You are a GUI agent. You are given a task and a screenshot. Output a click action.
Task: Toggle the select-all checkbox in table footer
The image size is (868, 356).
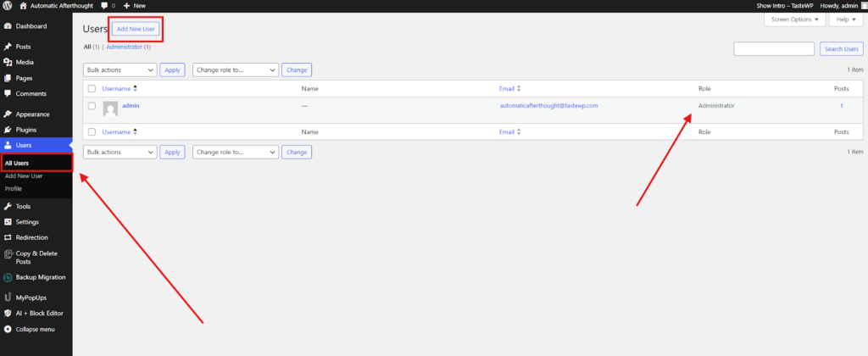tap(92, 132)
